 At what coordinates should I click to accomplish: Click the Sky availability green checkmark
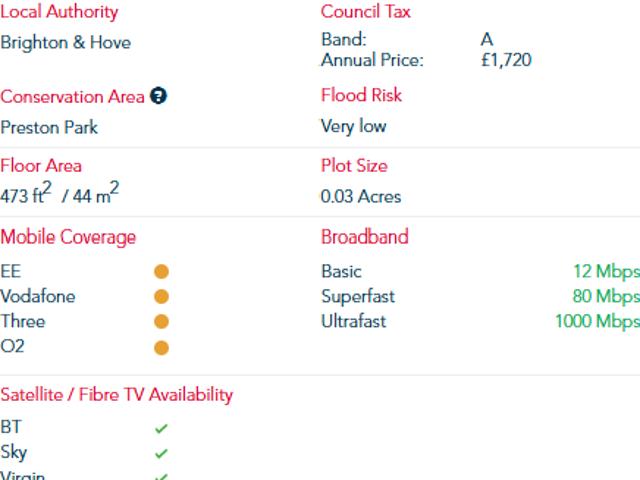click(161, 453)
